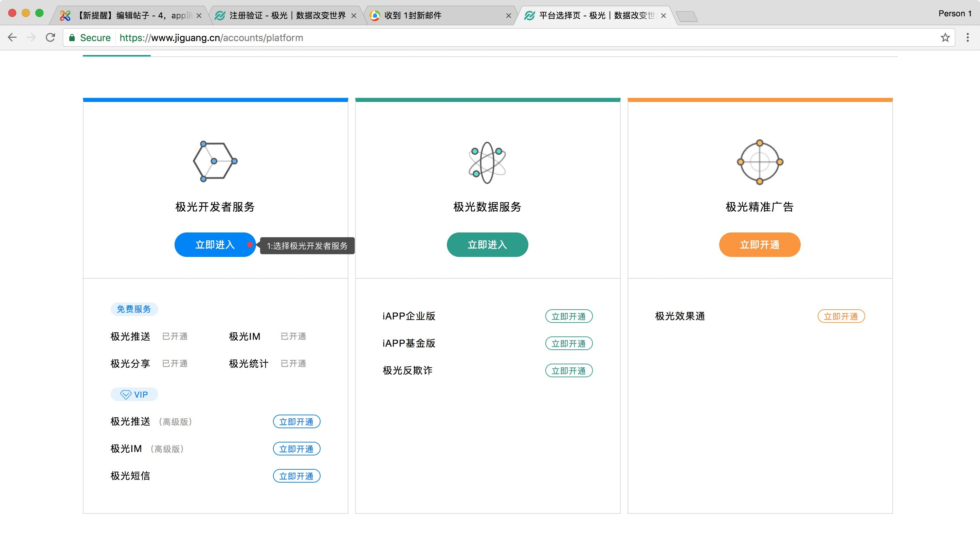Enter 极光数据服务 via green 立即进入
Image resolution: width=980 pixels, height=539 pixels.
point(487,245)
